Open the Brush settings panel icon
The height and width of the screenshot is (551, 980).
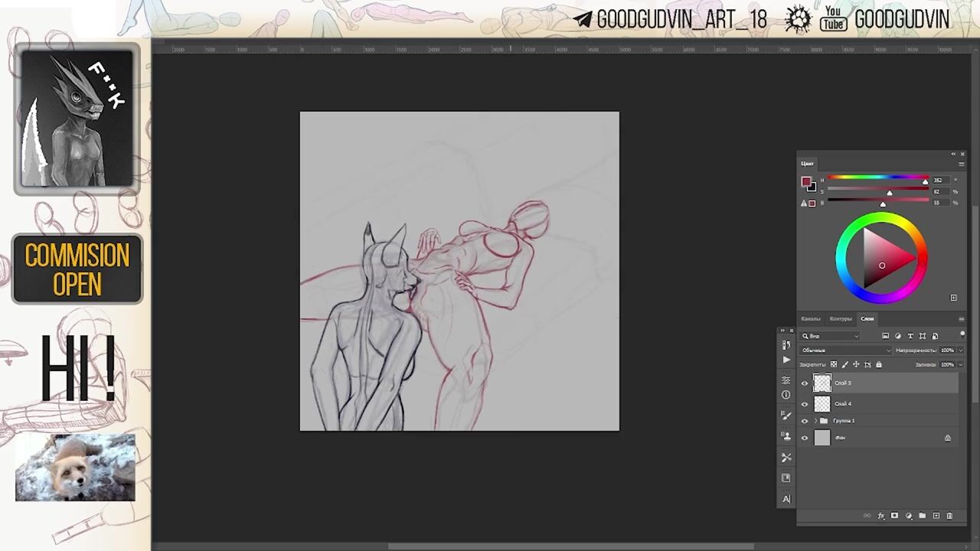coord(786,416)
